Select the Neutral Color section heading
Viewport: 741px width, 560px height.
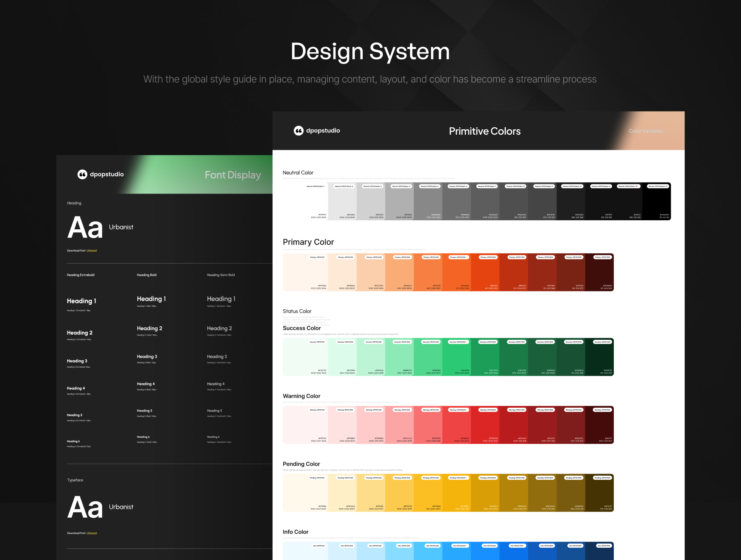coord(298,173)
